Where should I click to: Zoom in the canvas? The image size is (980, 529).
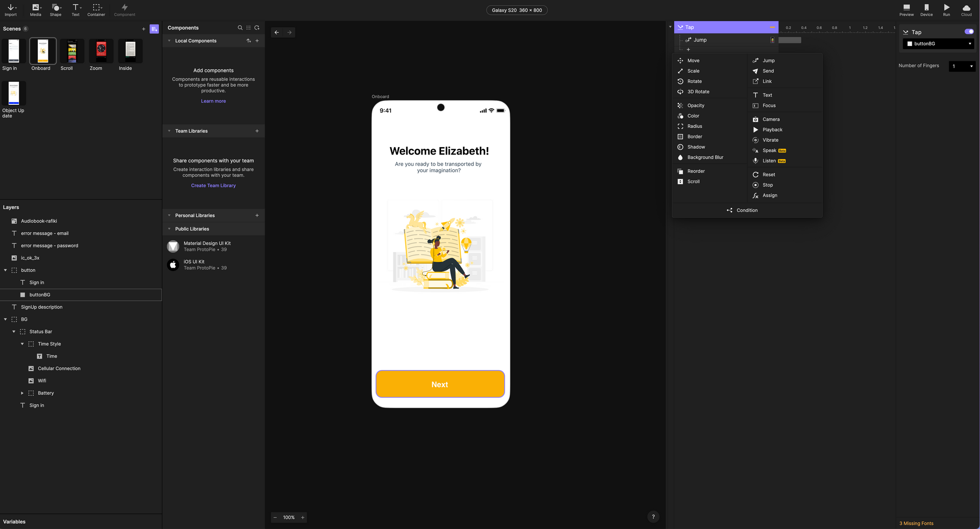coord(303,517)
